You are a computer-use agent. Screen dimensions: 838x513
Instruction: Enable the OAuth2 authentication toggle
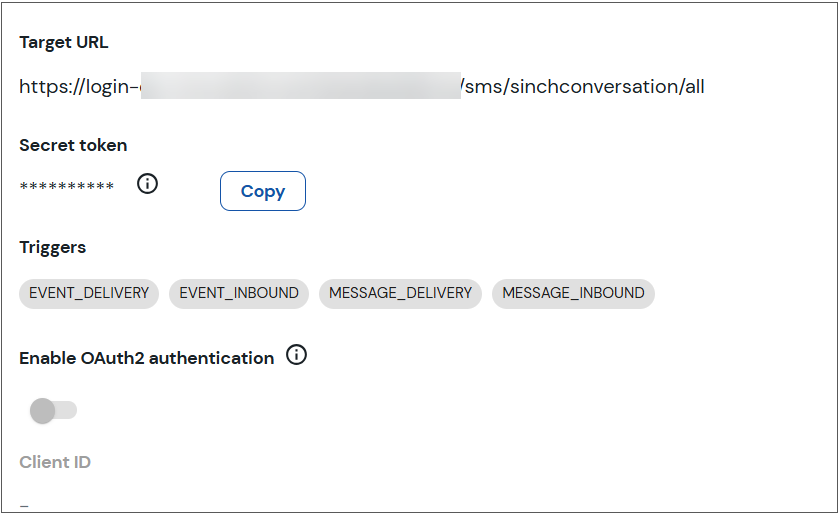click(53, 410)
